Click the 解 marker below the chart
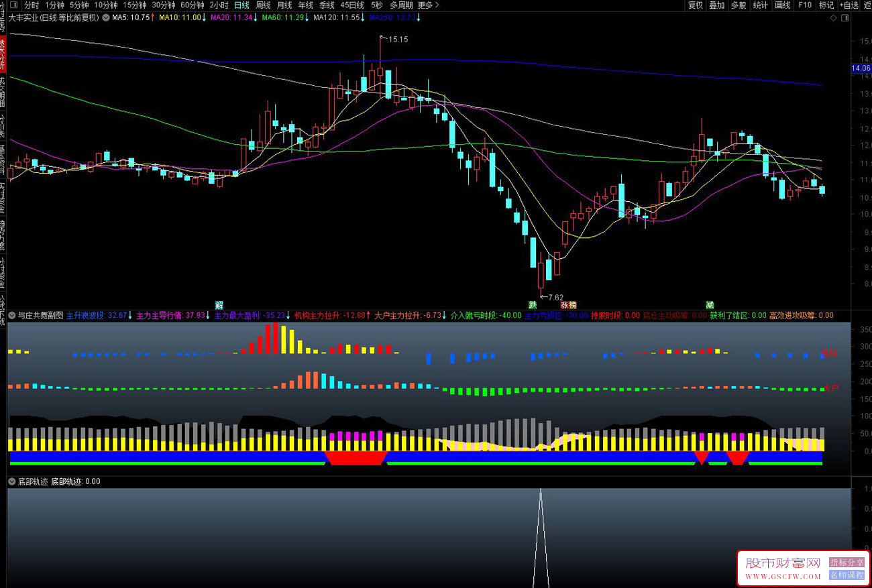 [x=219, y=305]
